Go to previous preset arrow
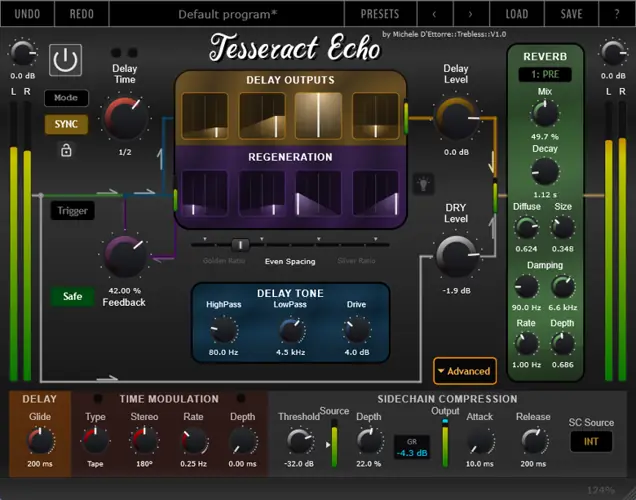 [x=434, y=14]
